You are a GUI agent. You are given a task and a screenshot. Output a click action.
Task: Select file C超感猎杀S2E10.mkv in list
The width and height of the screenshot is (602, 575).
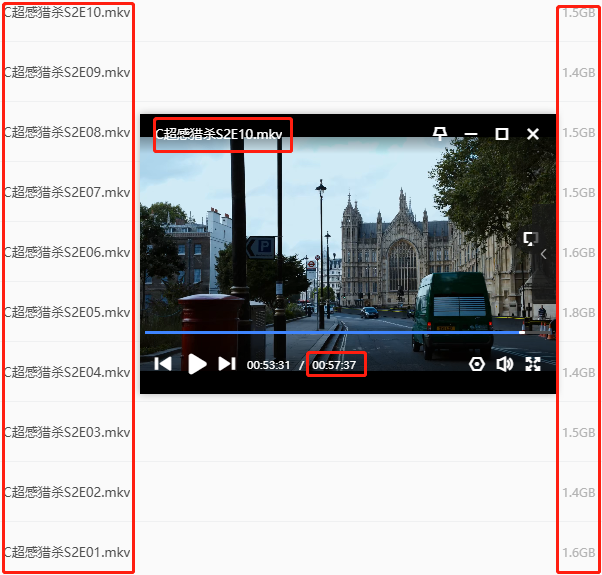pyautogui.click(x=68, y=13)
